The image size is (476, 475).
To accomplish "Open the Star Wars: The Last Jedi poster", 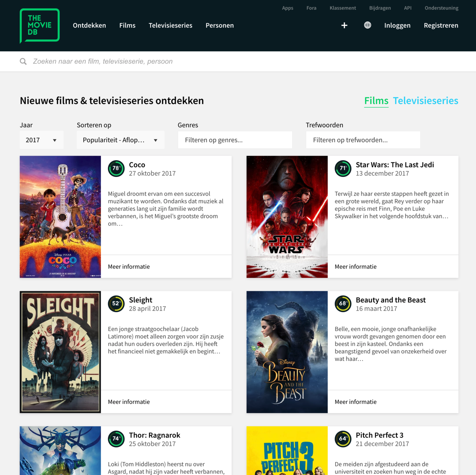I will [287, 217].
